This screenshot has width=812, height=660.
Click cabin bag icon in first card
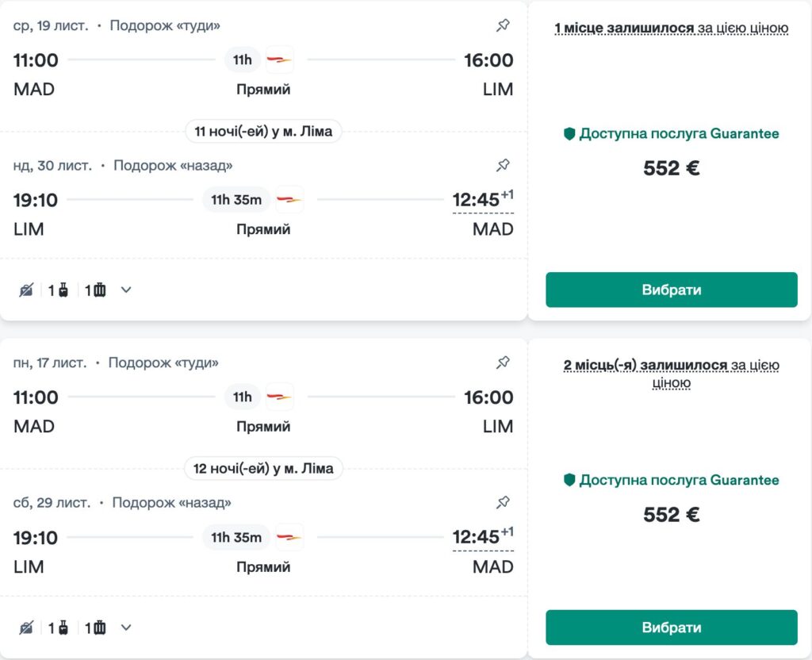coord(63,290)
